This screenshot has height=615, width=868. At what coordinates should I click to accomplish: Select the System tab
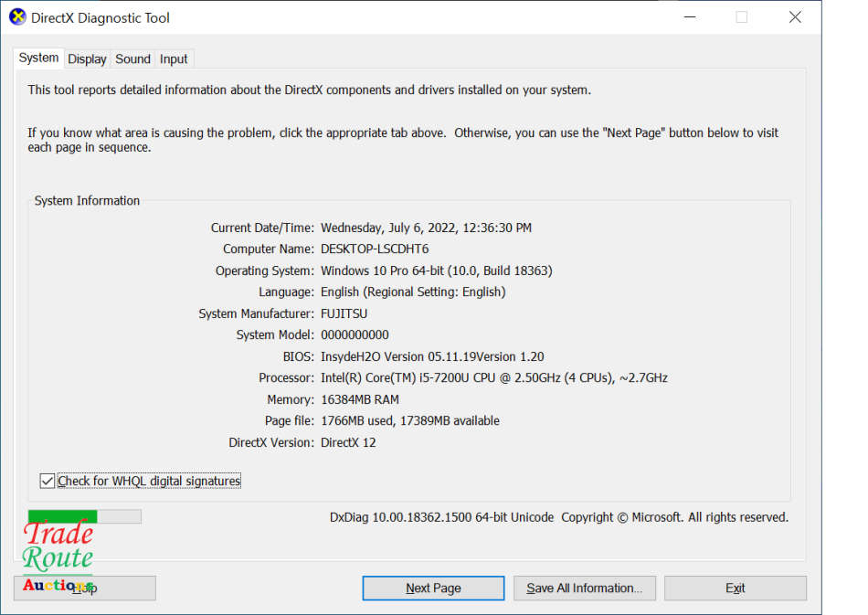tap(38, 58)
